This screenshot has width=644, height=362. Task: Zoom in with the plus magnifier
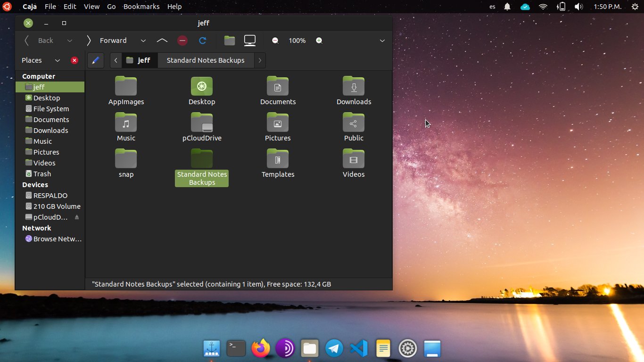coord(319,41)
